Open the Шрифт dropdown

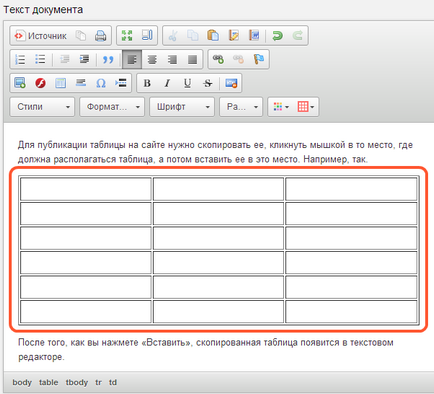[182, 107]
